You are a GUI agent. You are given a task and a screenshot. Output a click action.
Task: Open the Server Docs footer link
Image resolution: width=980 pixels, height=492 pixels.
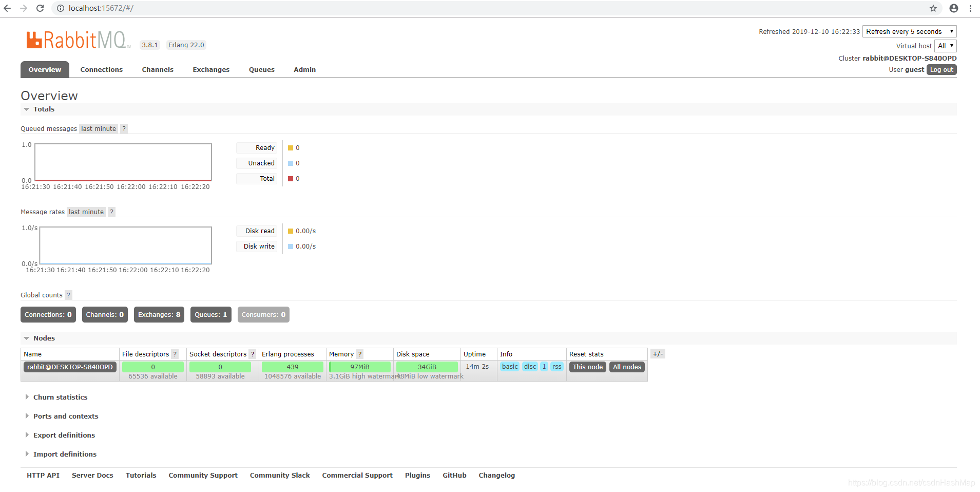[x=92, y=476]
